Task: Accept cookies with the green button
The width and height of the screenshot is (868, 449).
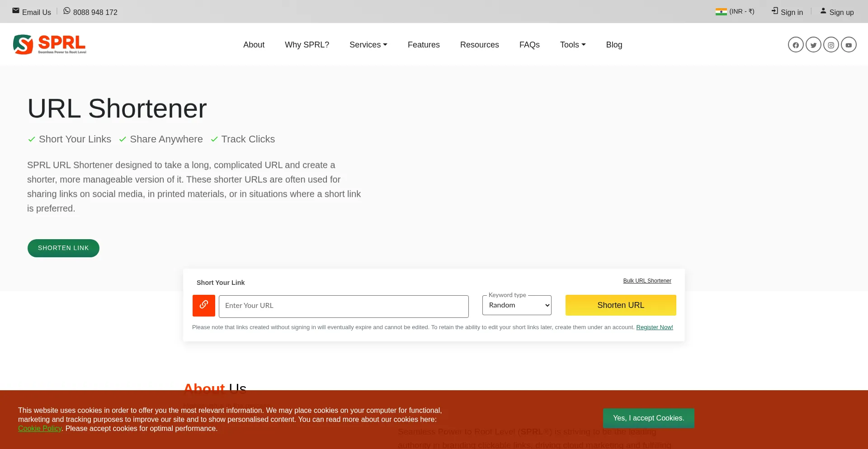Action: pos(648,418)
